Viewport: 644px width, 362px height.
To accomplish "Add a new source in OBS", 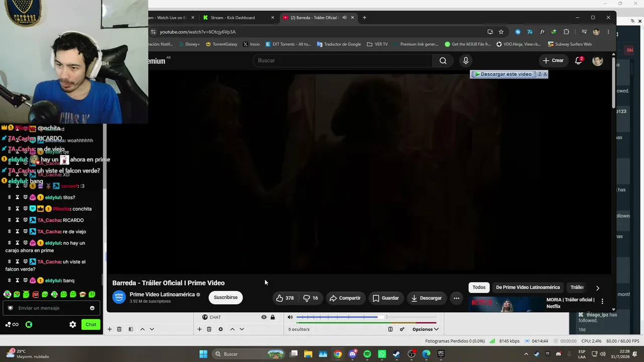I will [199, 329].
